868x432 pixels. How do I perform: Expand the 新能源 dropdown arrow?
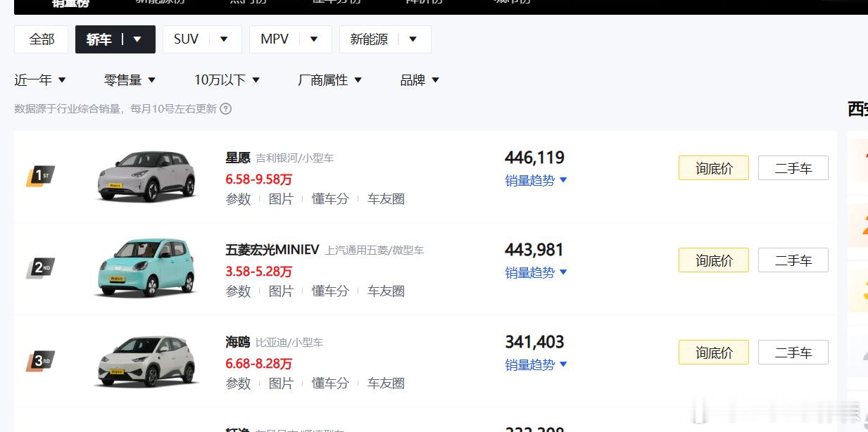point(413,39)
